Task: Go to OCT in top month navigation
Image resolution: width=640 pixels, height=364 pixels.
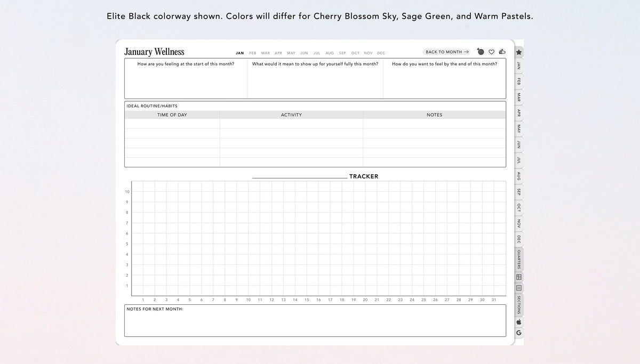Action: [x=355, y=53]
